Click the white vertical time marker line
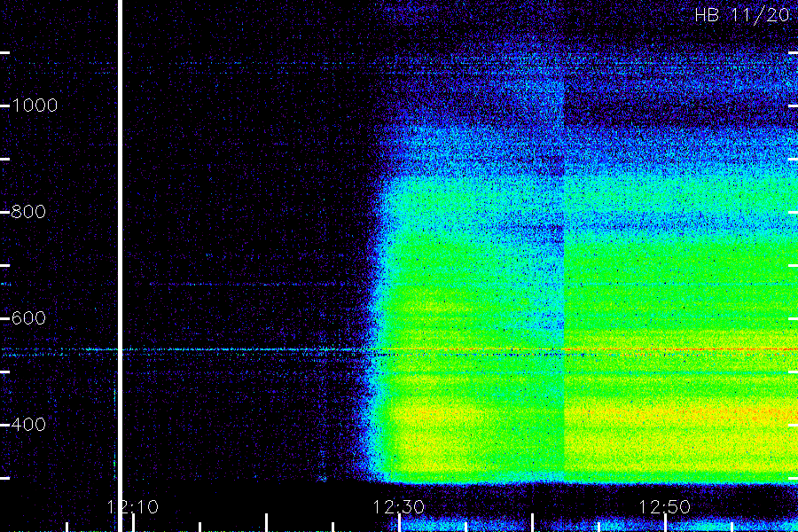798x532 pixels. (x=120, y=266)
